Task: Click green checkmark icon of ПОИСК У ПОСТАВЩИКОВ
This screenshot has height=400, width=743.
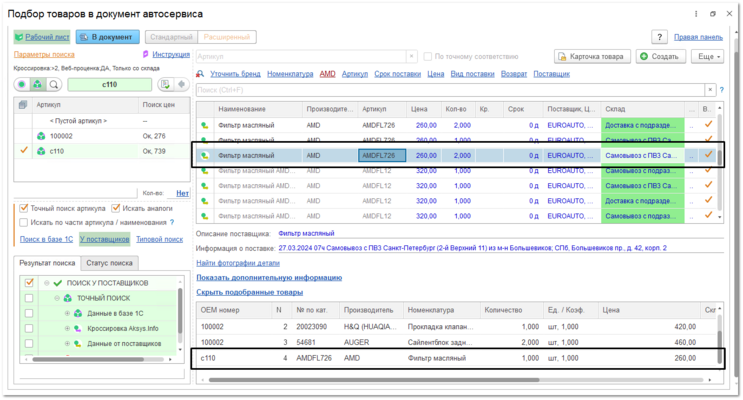Action: click(58, 283)
